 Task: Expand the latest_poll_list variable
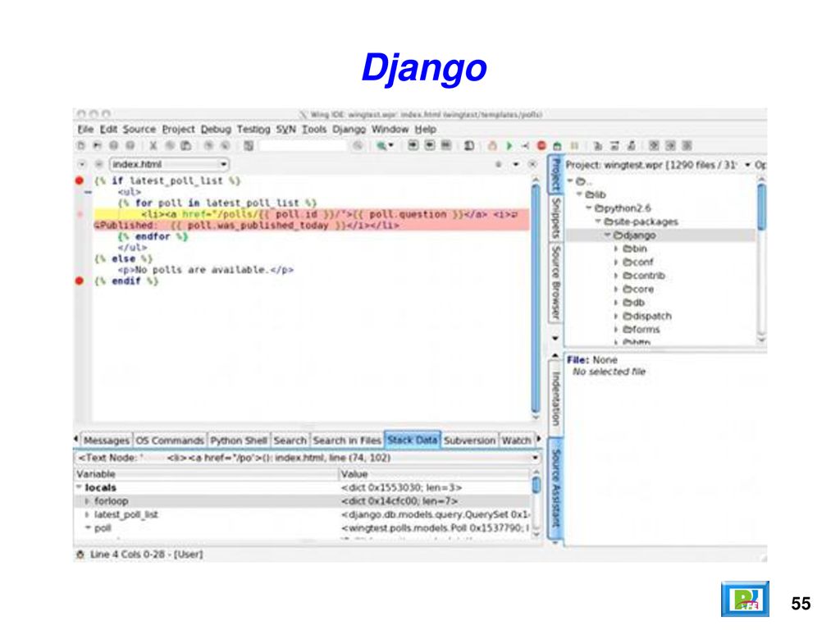[x=87, y=514]
